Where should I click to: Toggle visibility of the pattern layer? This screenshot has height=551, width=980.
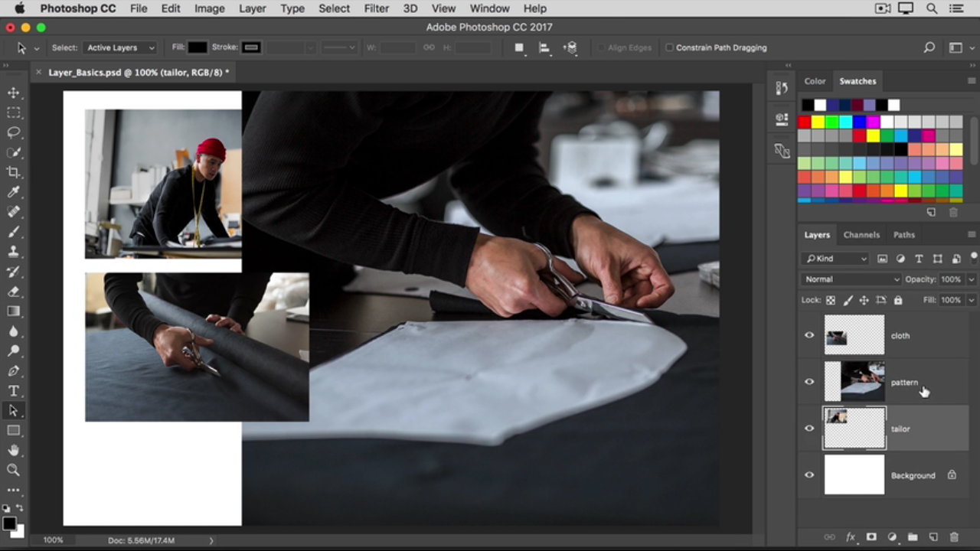coord(809,382)
